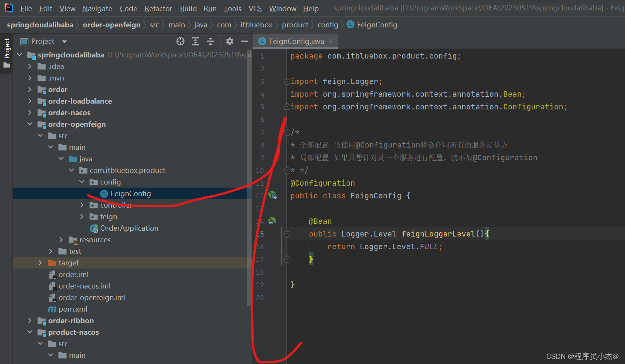Click the Collapse All icon in Project panel
The width and height of the screenshot is (625, 364).
pyautogui.click(x=211, y=41)
